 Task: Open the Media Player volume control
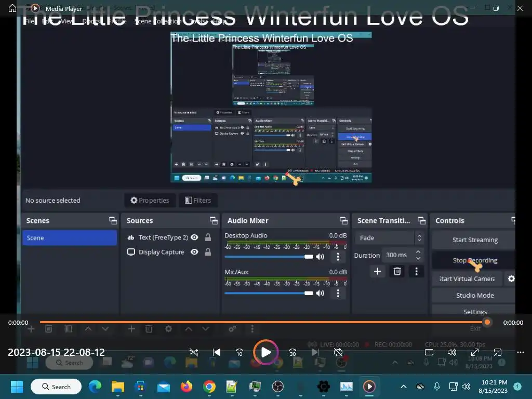click(451, 352)
